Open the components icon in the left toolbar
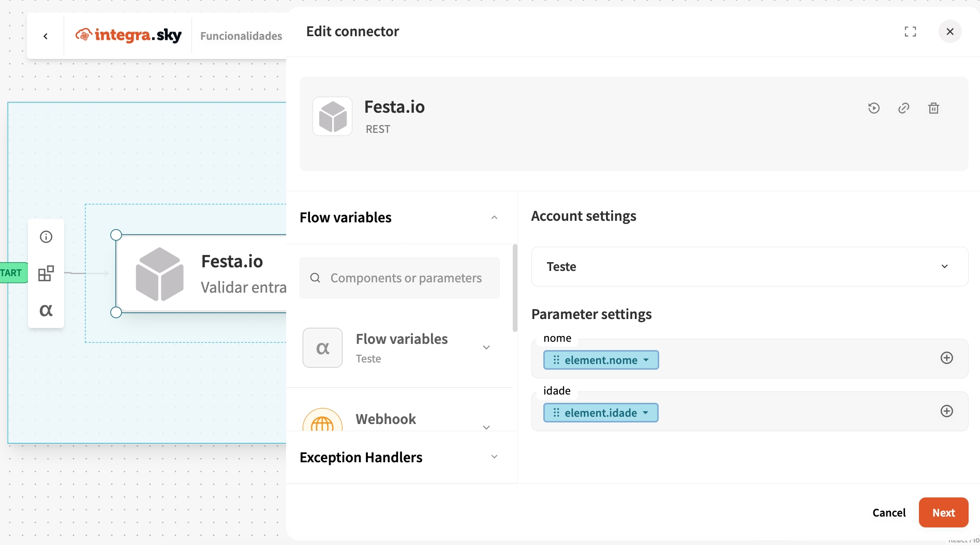Image resolution: width=980 pixels, height=545 pixels. click(x=46, y=273)
